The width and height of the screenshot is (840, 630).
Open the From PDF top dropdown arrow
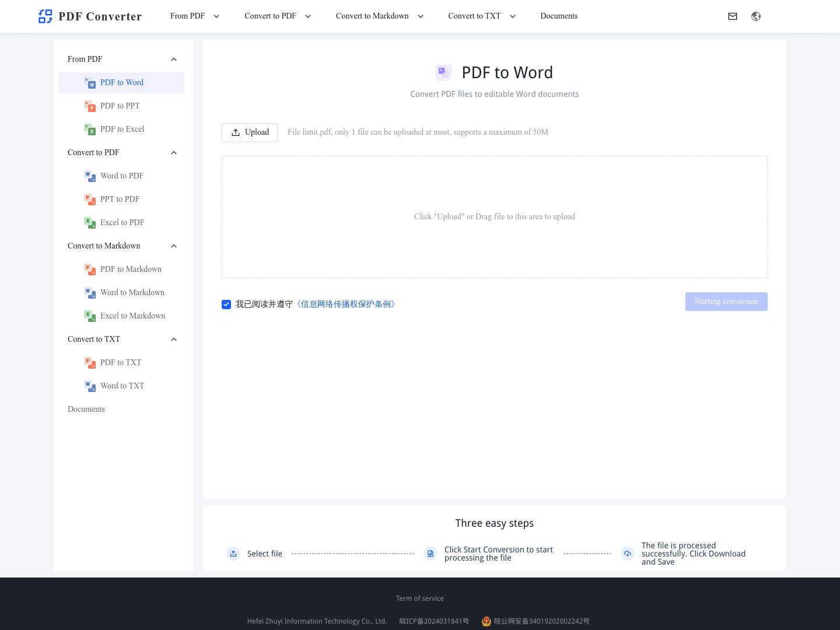pyautogui.click(x=216, y=16)
